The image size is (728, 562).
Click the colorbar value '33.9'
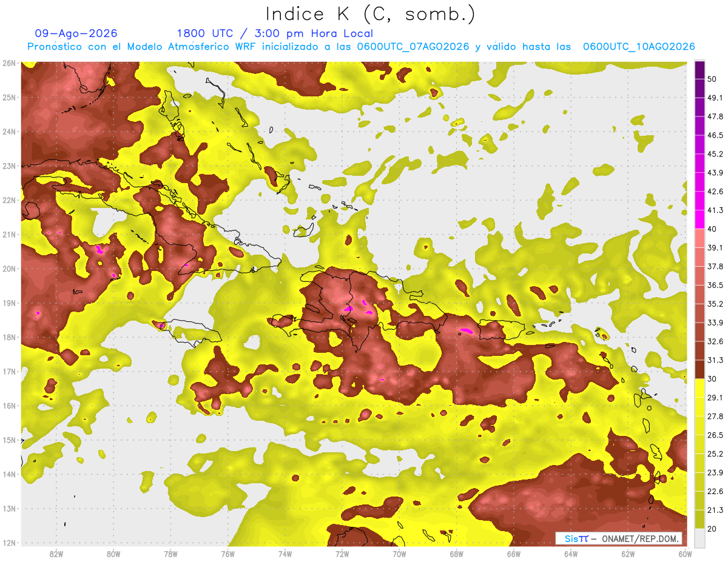coord(715,323)
